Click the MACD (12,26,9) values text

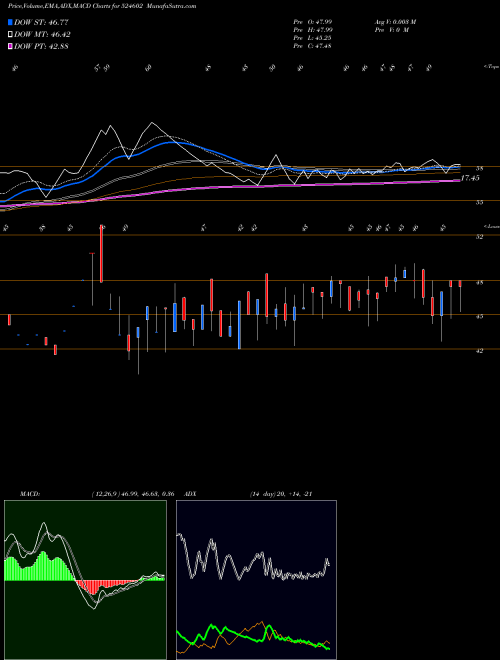pyautogui.click(x=133, y=494)
